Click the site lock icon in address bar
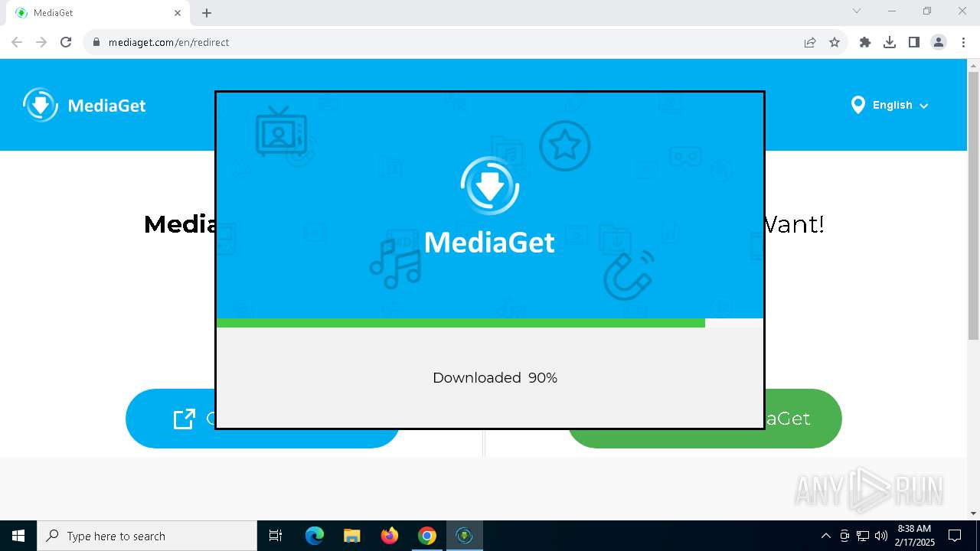The height and width of the screenshot is (551, 980). [96, 42]
